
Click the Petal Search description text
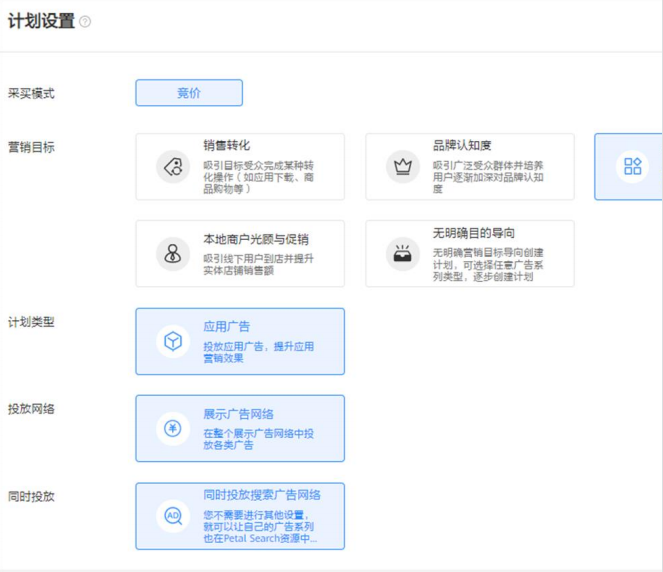pos(260,527)
